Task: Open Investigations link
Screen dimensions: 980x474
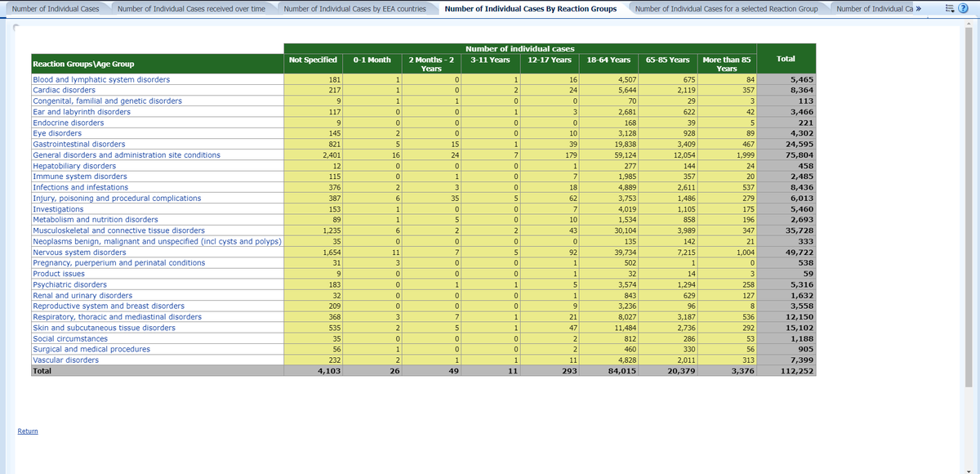Action: (x=58, y=209)
